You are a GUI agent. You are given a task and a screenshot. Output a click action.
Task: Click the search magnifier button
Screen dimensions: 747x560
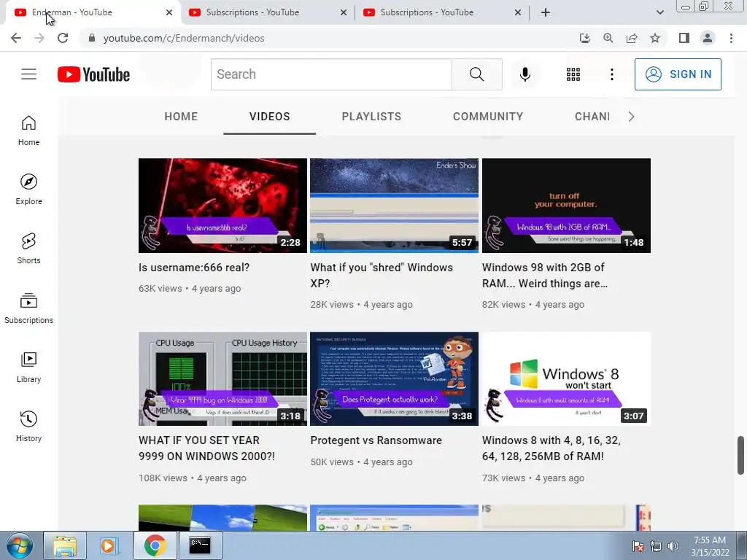point(476,74)
